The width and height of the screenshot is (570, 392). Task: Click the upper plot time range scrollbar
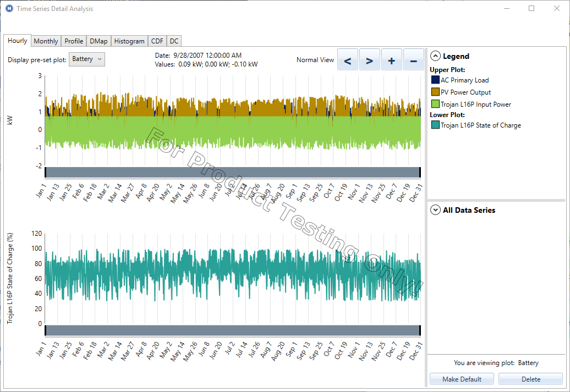pos(232,172)
